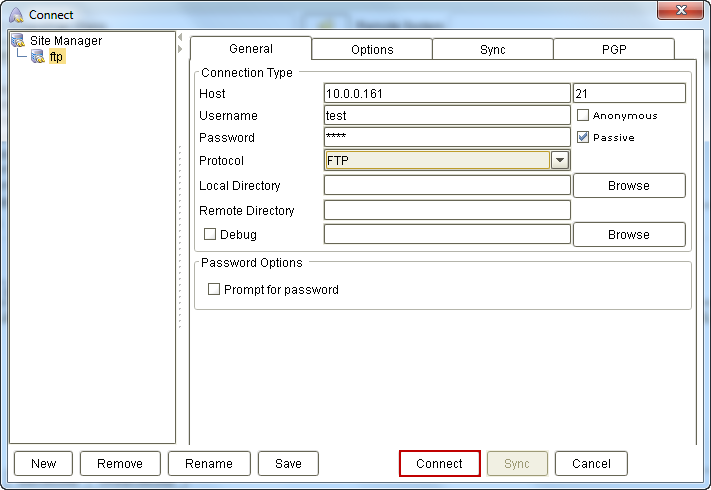
Task: Open the Protocol dropdown arrow
Action: pos(560,160)
